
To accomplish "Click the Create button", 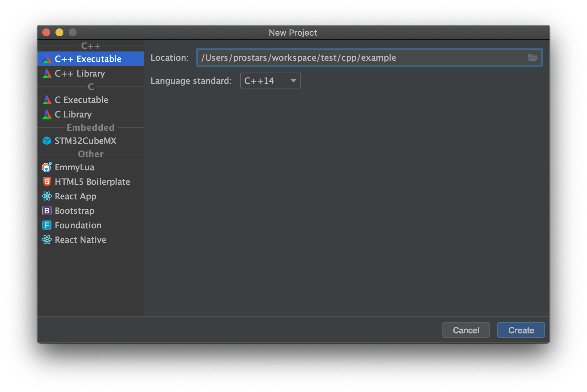I will click(521, 330).
